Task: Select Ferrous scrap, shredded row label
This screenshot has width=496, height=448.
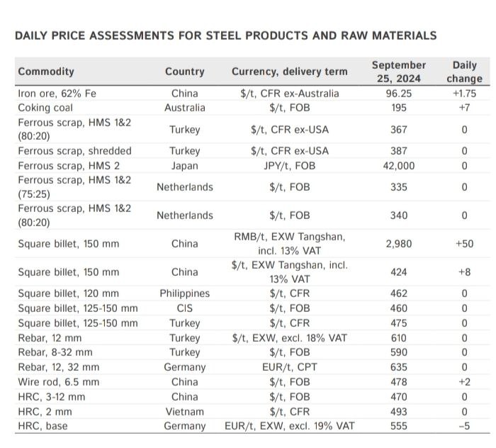Action: pos(74,151)
